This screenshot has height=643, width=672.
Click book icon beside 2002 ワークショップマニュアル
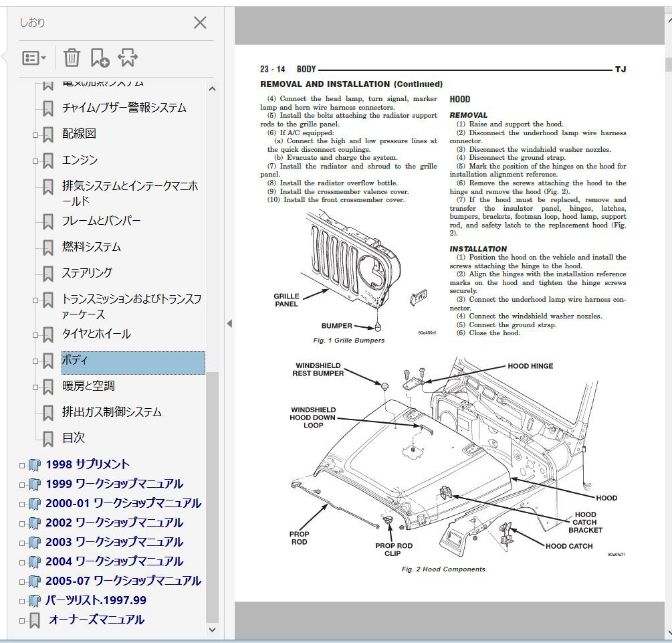34,523
